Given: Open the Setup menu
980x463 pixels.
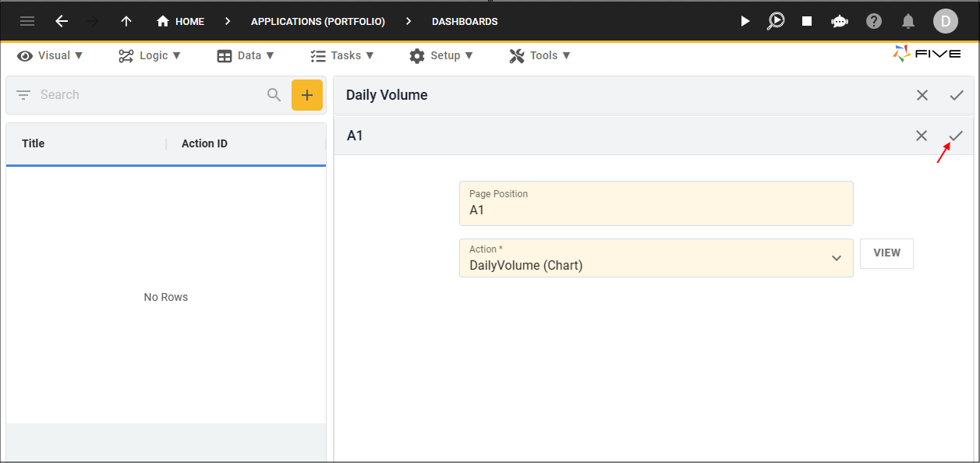Looking at the screenshot, I should (441, 55).
